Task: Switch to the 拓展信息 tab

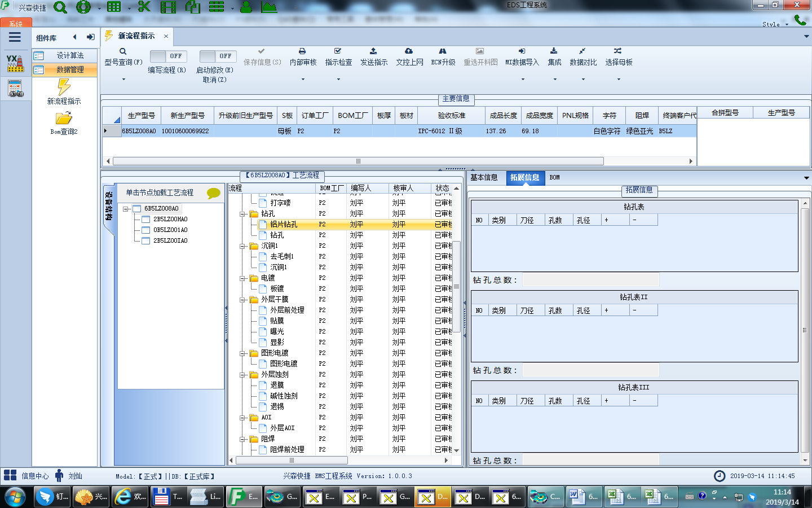Action: [x=524, y=177]
